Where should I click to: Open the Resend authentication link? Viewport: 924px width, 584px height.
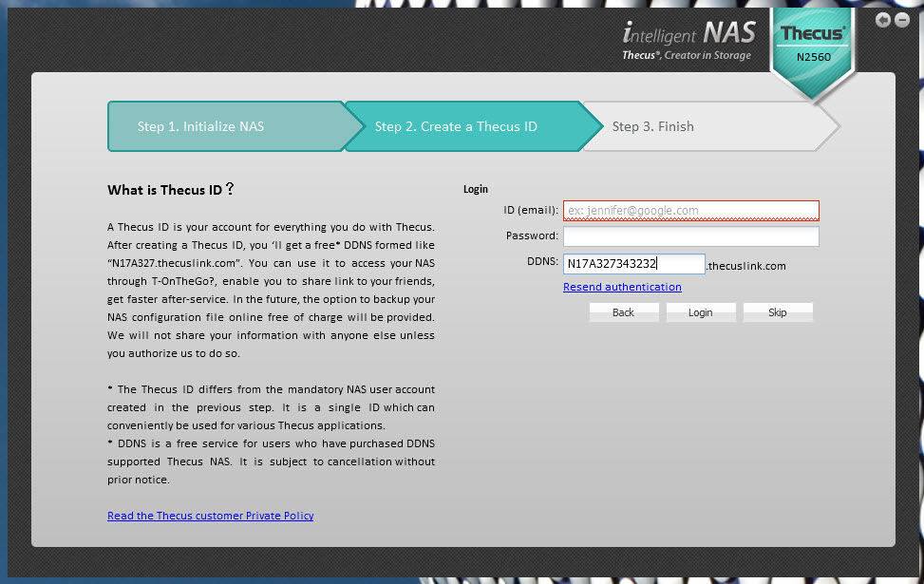(622, 287)
